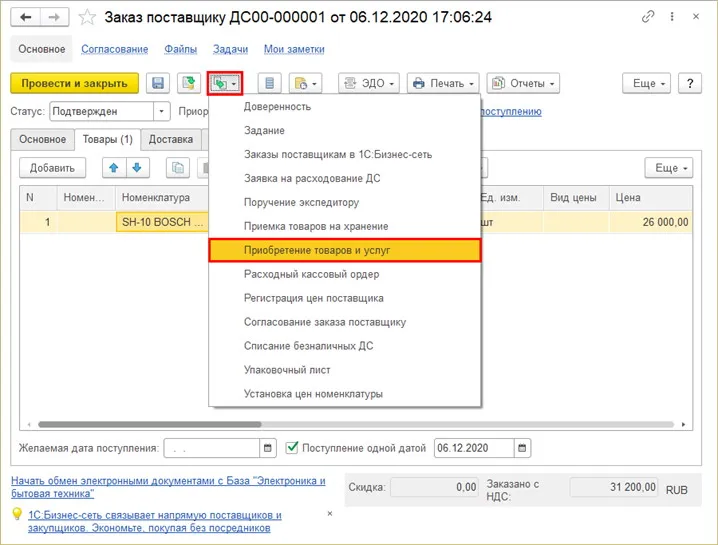Move row down with the blue arrow
This screenshot has width=718, height=545.
pos(137,168)
